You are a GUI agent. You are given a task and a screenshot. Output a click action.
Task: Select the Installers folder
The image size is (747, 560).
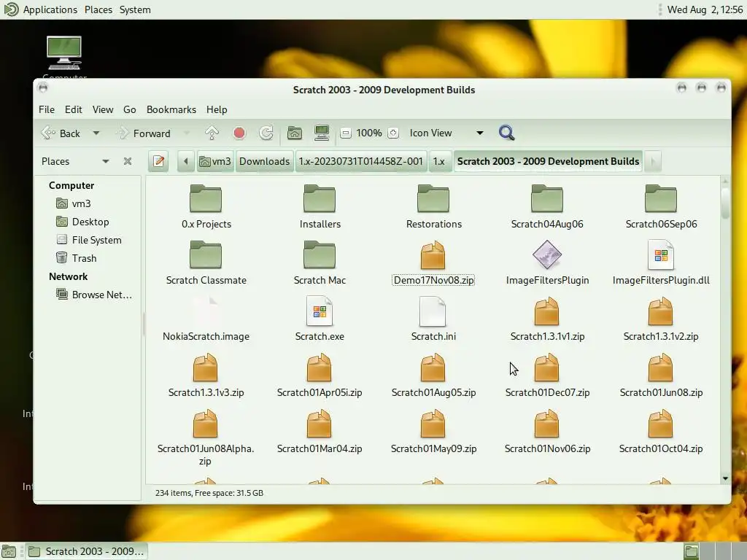pos(320,206)
